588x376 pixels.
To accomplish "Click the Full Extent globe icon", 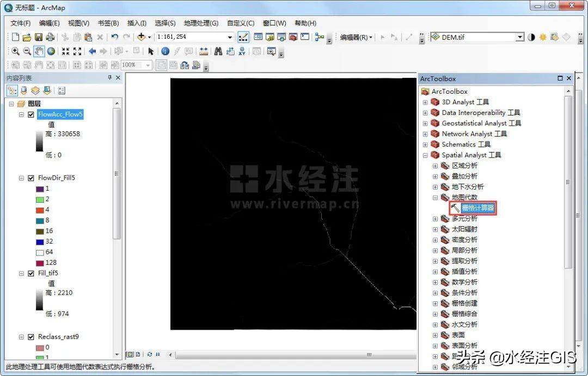I will 51,51.
